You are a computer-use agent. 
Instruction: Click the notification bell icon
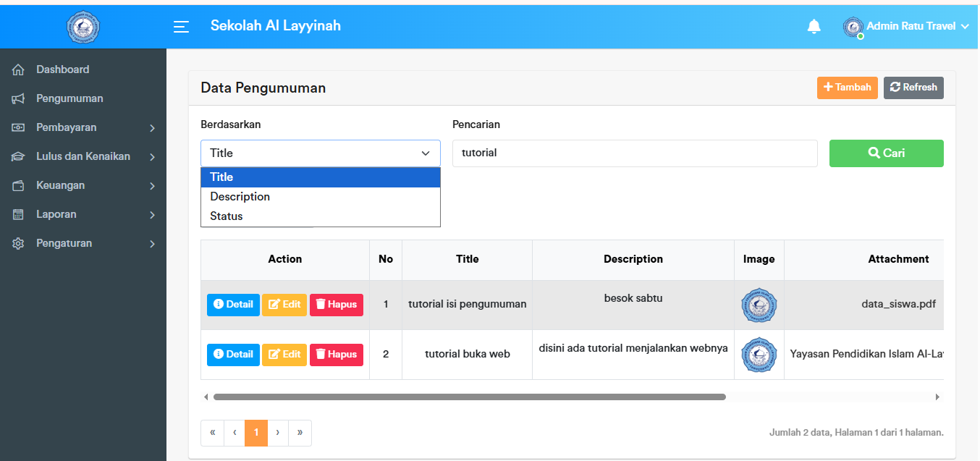(814, 27)
